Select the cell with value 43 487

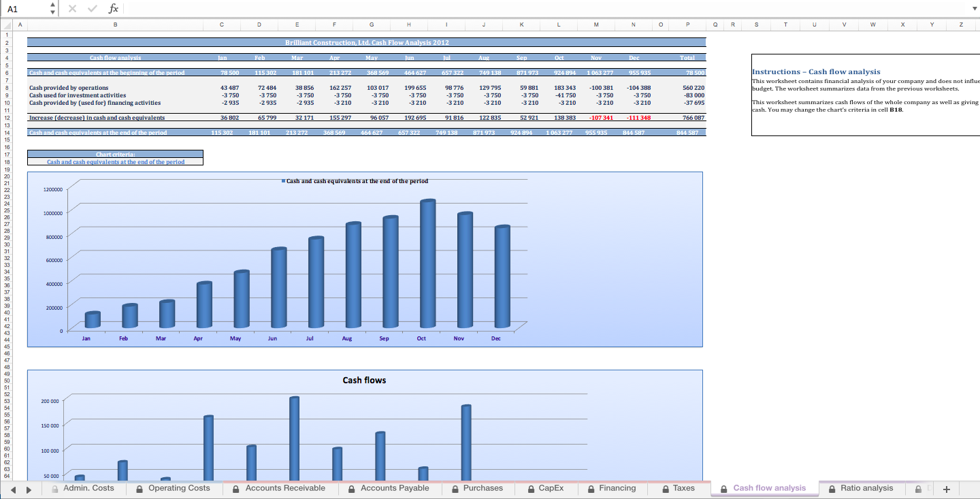point(222,88)
